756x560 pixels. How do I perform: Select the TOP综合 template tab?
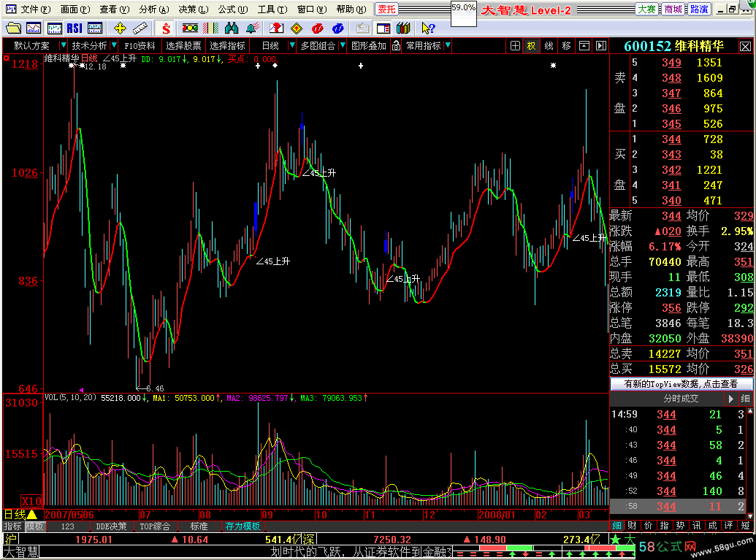tap(154, 526)
